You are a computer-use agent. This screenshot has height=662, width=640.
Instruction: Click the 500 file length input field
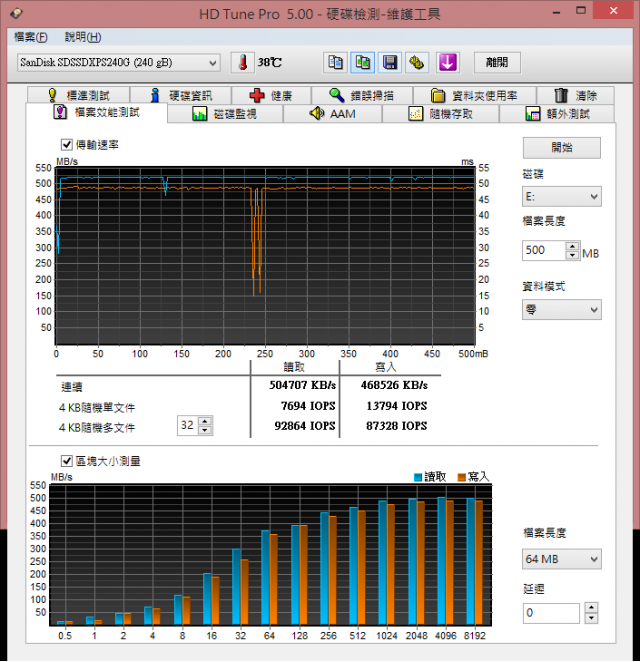point(544,250)
